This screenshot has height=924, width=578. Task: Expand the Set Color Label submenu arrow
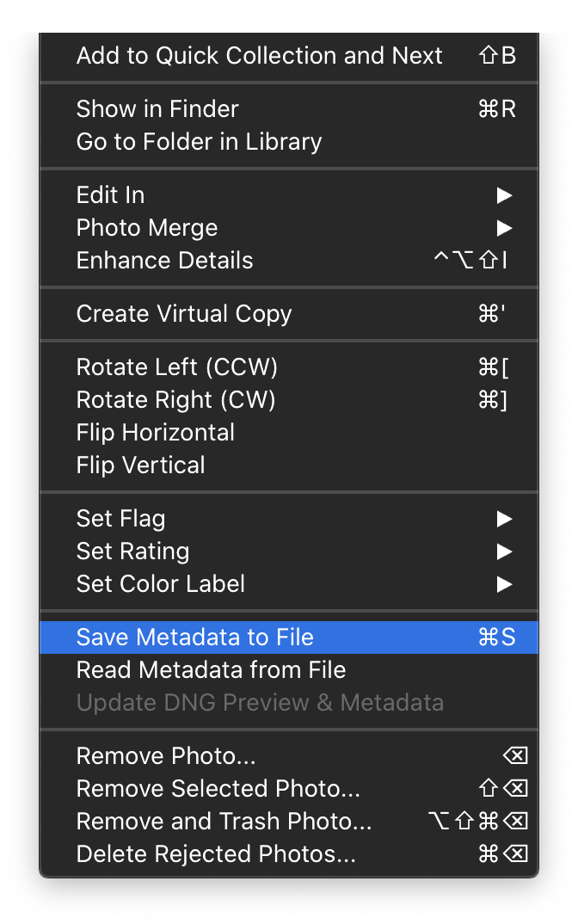(504, 584)
